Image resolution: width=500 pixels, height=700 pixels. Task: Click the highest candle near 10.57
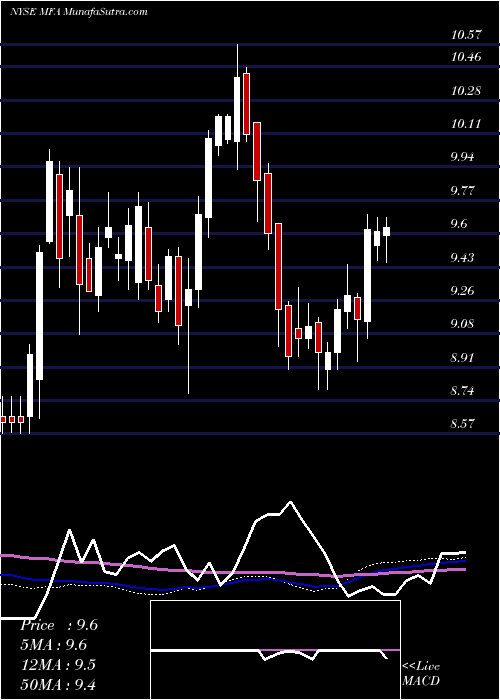point(237,107)
